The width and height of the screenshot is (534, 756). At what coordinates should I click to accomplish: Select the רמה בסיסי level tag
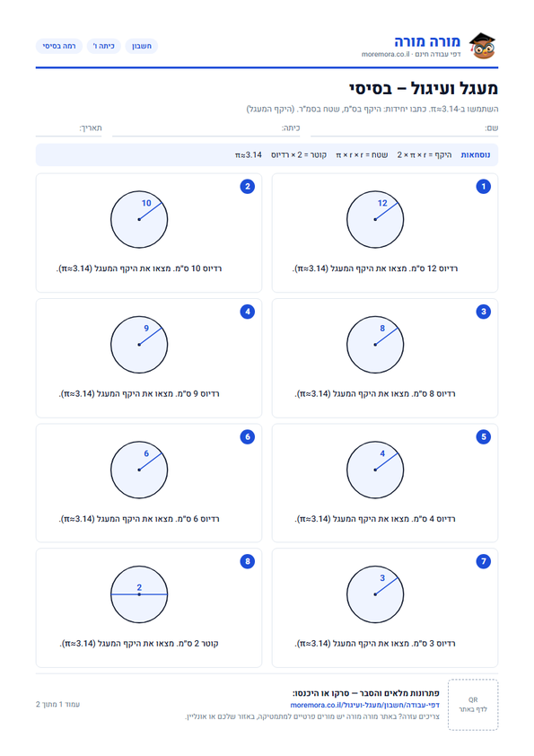(59, 47)
